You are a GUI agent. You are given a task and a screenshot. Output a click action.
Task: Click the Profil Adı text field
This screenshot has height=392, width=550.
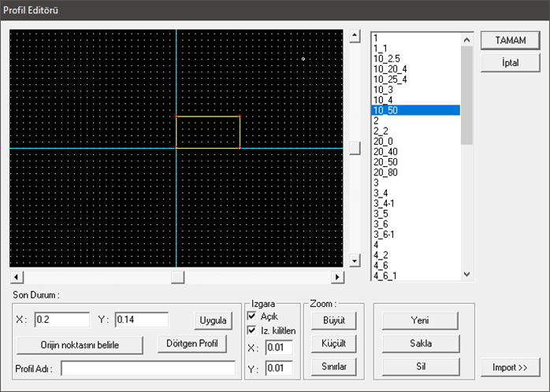147,368
